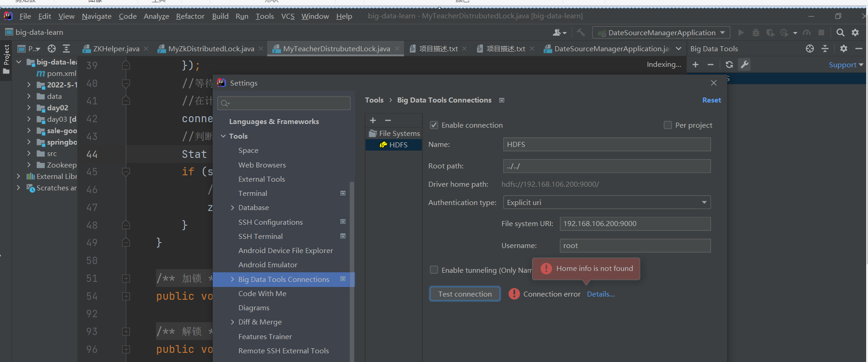This screenshot has height=362, width=868.
Task: Click the coverage run icon in toolbar
Action: [x=770, y=32]
